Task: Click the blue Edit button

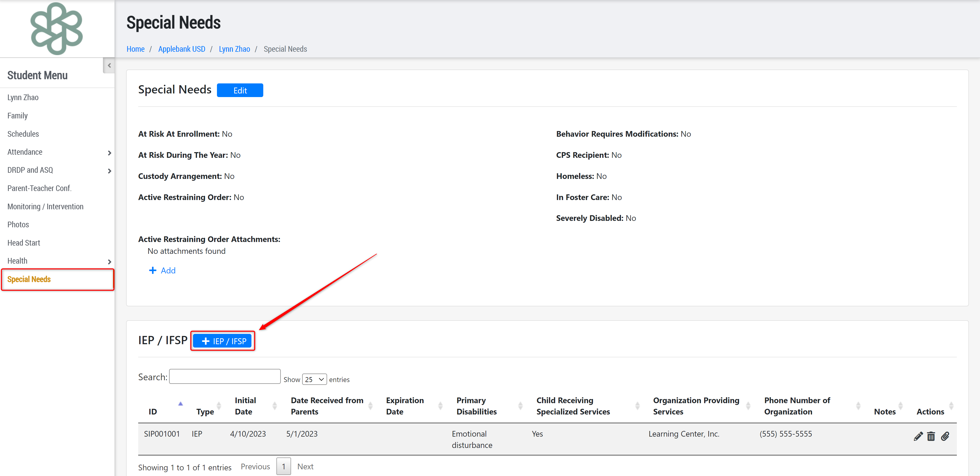Action: coord(240,91)
